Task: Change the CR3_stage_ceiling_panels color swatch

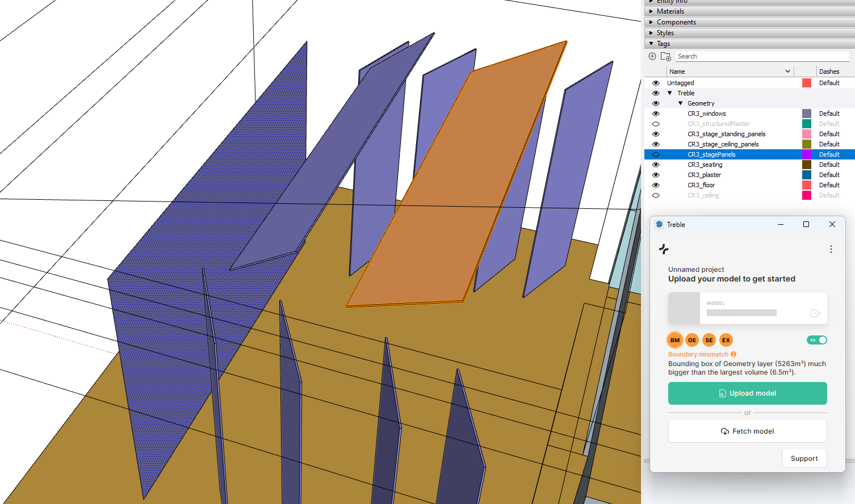Action: [x=806, y=144]
